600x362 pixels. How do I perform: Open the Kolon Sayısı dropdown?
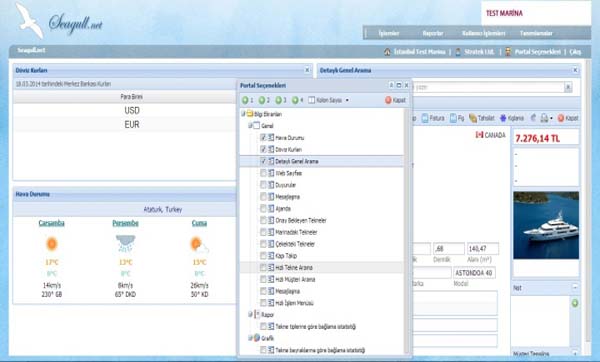pos(329,100)
